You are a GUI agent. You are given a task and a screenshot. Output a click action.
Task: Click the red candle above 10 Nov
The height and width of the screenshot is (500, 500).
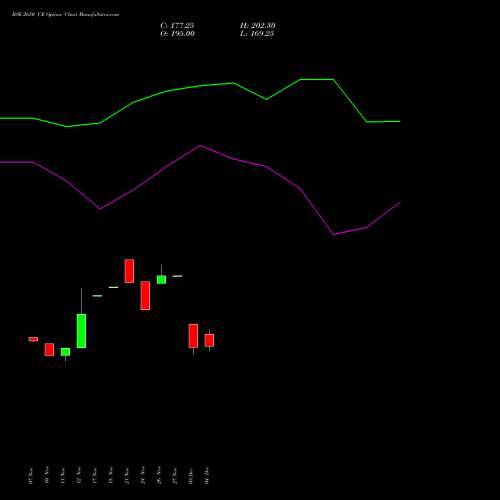point(49,349)
